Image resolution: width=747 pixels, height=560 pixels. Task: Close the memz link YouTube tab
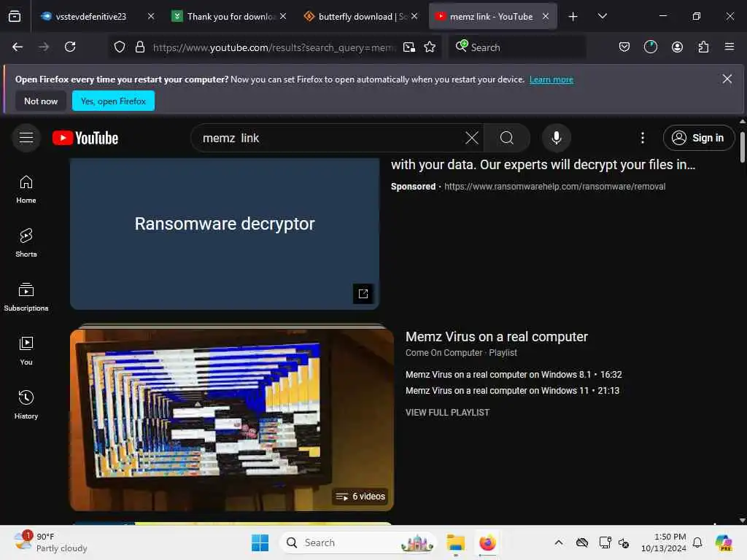[546, 16]
